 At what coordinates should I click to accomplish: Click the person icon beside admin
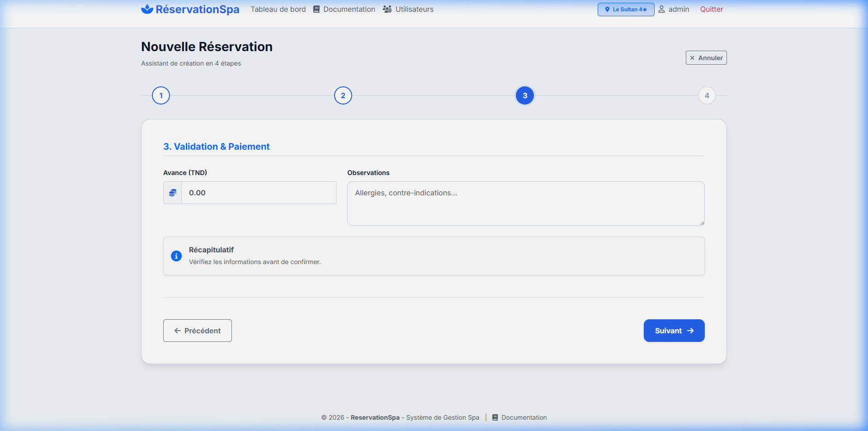661,9
